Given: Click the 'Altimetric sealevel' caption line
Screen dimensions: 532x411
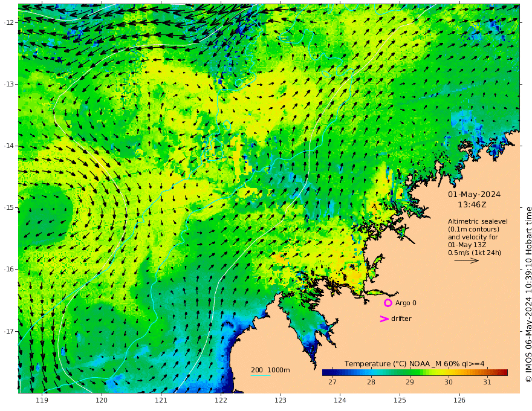Looking at the screenshot, I should [x=478, y=221].
